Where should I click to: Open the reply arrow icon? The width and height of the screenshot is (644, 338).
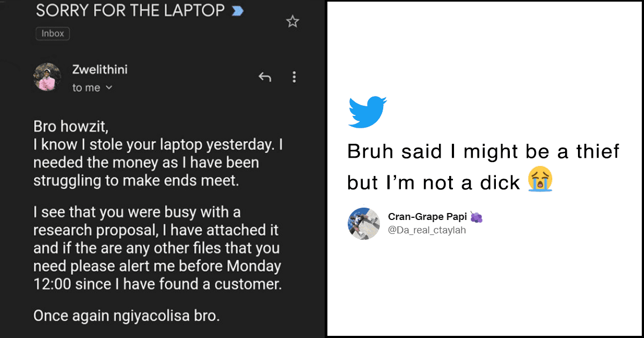coord(265,77)
